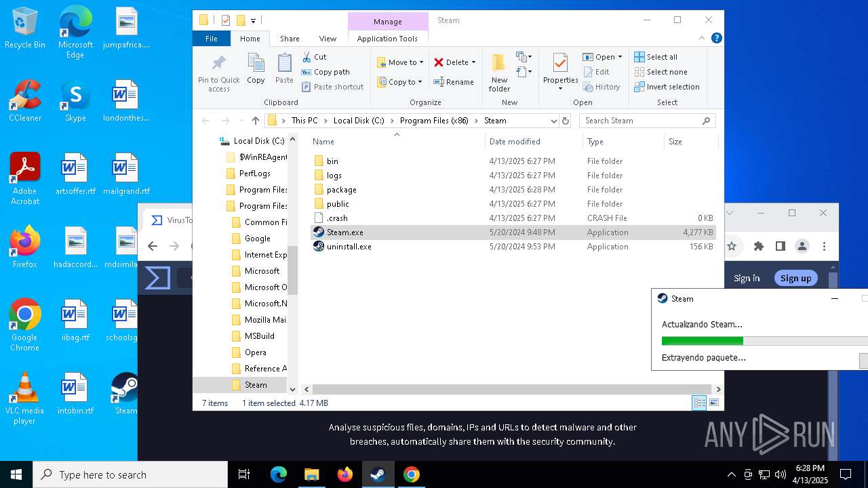The height and width of the screenshot is (488, 868).
Task: Click the Local Disk (C:) breadcrumb
Action: [359, 121]
